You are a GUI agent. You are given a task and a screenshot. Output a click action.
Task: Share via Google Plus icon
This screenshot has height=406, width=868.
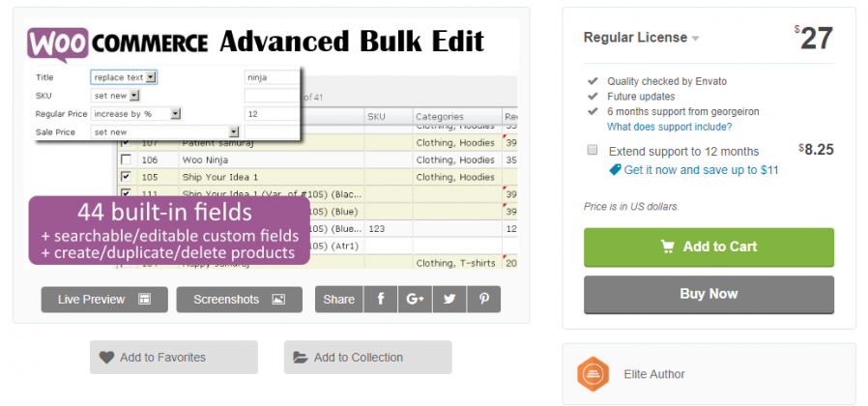point(415,300)
